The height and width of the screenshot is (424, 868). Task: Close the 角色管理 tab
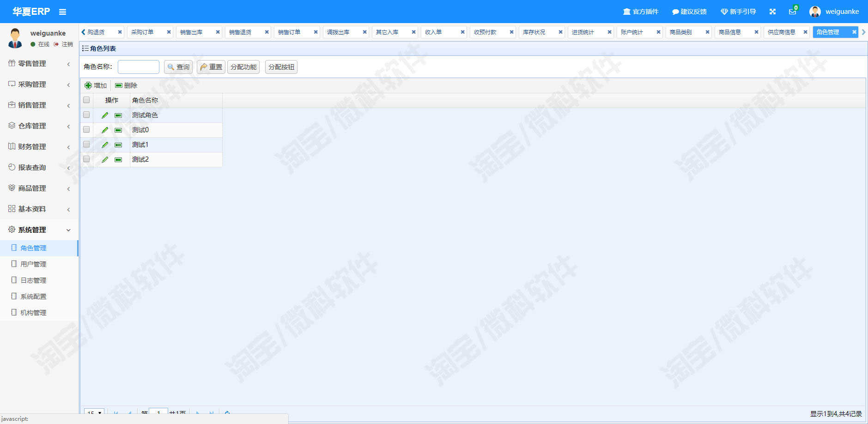[x=854, y=32]
